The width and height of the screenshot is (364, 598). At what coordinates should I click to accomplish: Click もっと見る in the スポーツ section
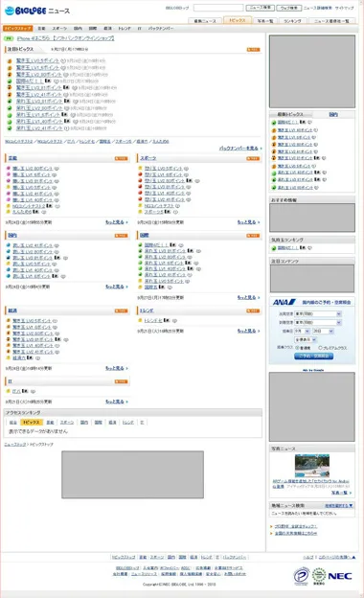246,222
